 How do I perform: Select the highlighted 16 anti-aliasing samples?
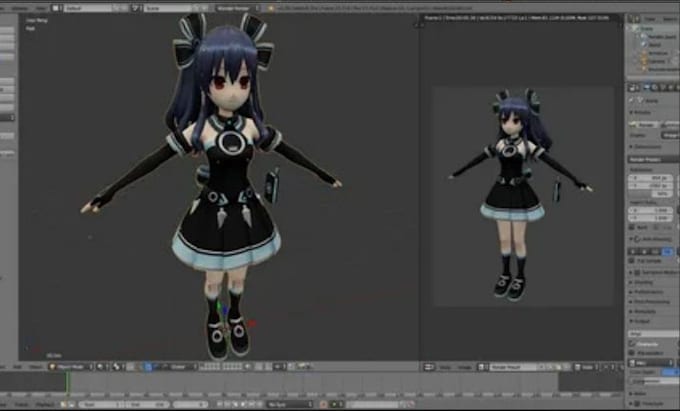point(669,252)
